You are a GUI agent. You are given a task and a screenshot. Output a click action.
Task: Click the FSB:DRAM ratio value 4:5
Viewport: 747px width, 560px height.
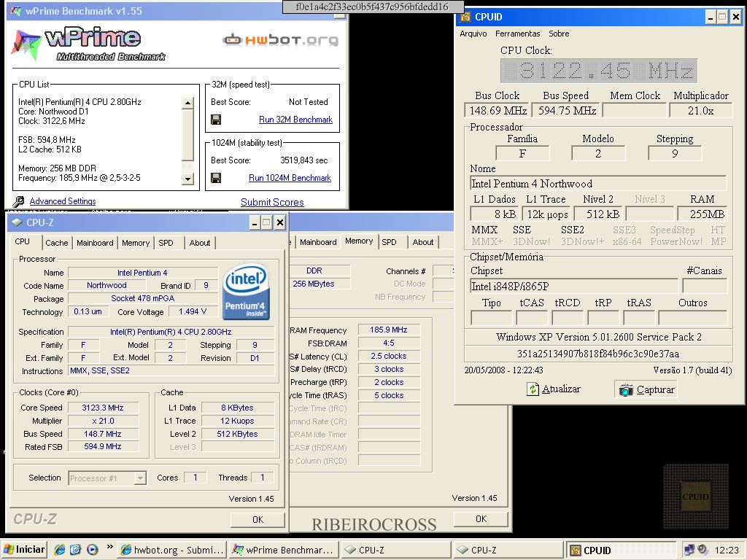point(389,343)
